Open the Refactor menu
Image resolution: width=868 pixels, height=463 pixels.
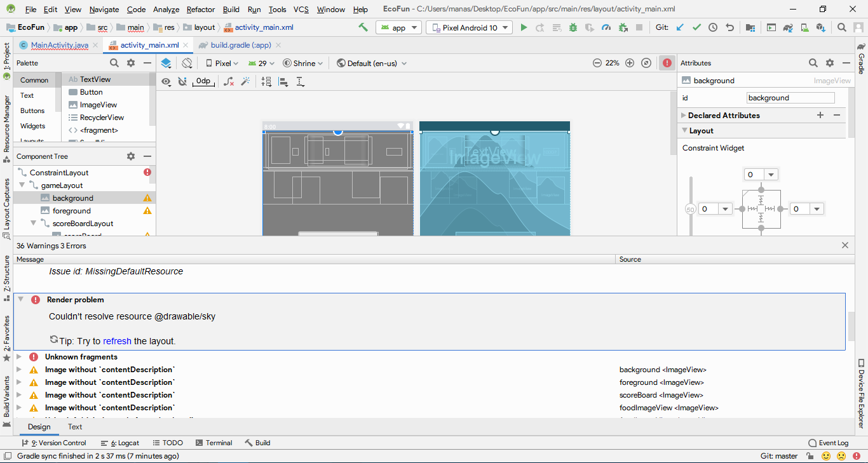[200, 10]
